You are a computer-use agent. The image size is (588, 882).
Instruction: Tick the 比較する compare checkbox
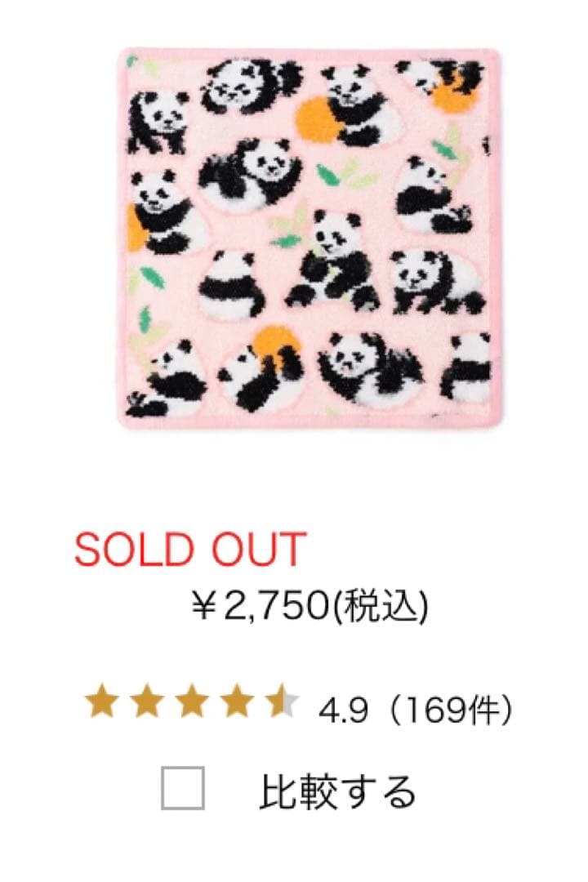click(183, 787)
